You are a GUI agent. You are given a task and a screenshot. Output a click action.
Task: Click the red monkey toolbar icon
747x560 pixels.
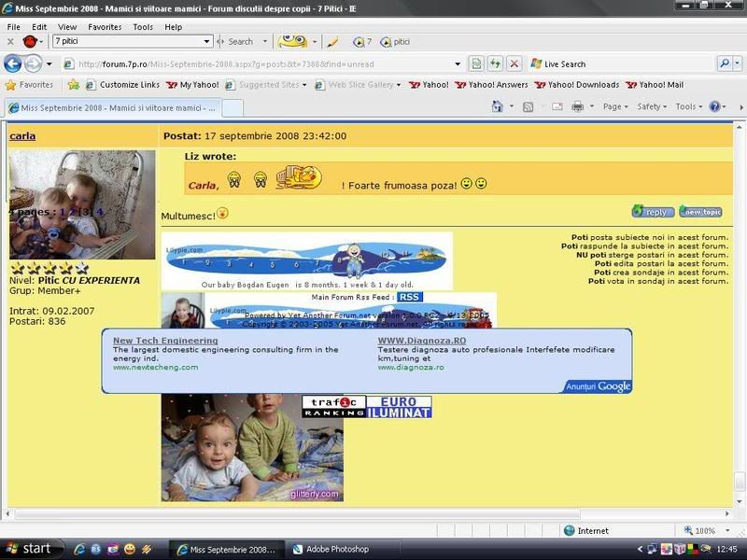(x=30, y=42)
